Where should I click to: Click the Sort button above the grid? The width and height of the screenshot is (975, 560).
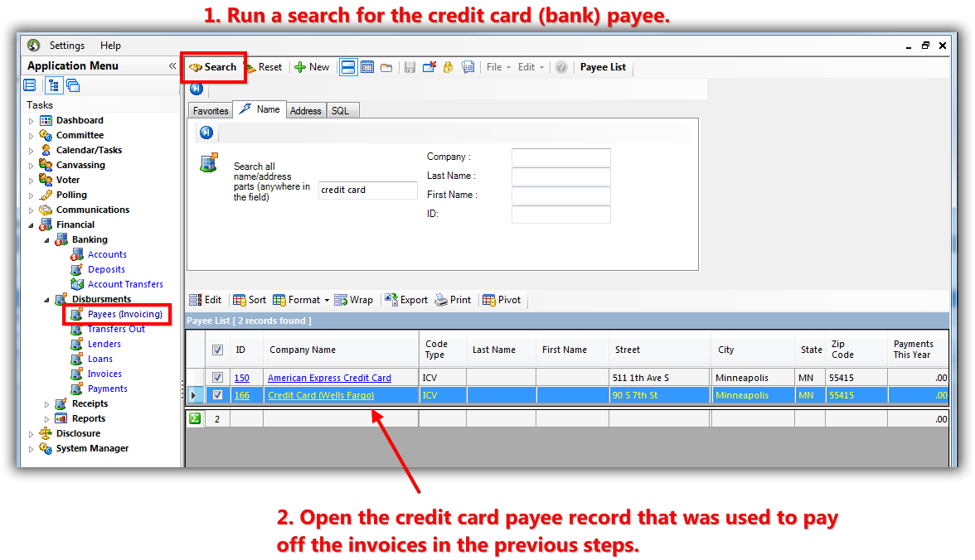tap(250, 300)
